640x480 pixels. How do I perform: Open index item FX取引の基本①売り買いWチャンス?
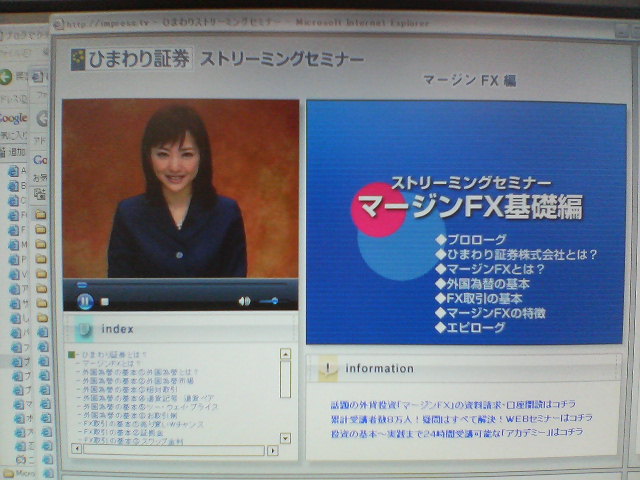(143, 424)
